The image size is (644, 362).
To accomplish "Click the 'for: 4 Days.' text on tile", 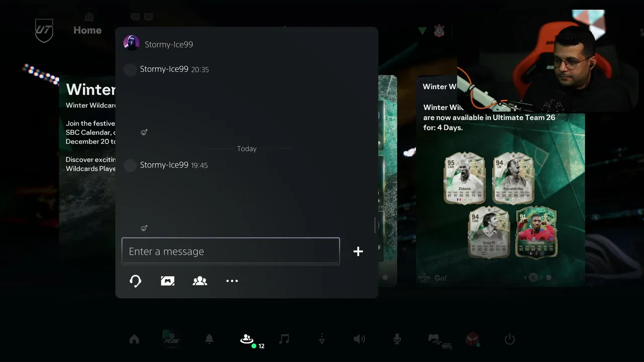I will (x=443, y=128).
